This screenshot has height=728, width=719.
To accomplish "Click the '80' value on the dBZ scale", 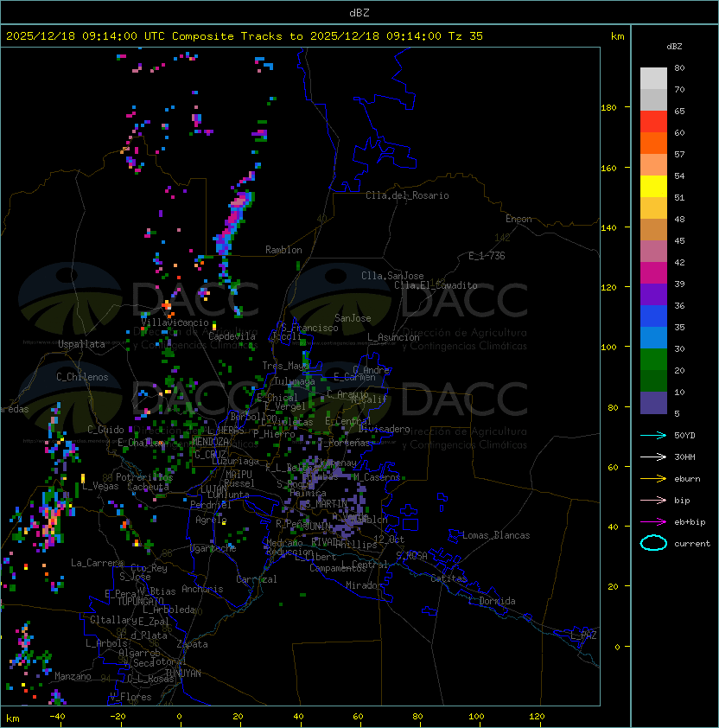I will 679,67.
